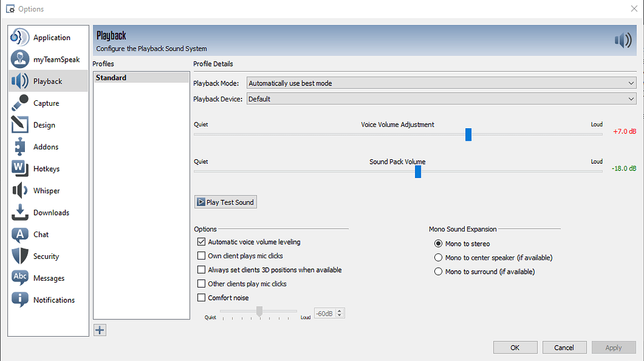644x361 pixels.
Task: Enable Own client plays mic clicks
Action: [202, 255]
